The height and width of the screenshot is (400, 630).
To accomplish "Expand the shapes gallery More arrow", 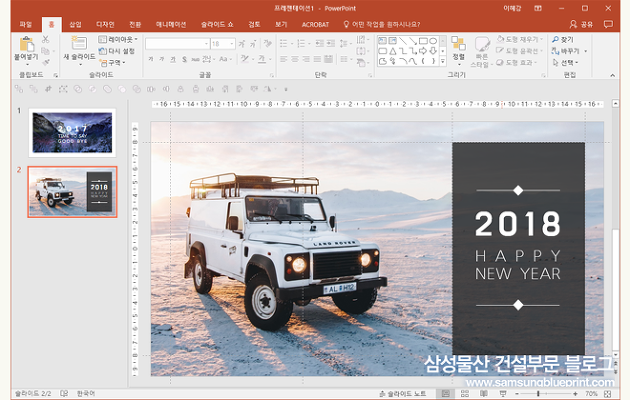I will point(443,61).
